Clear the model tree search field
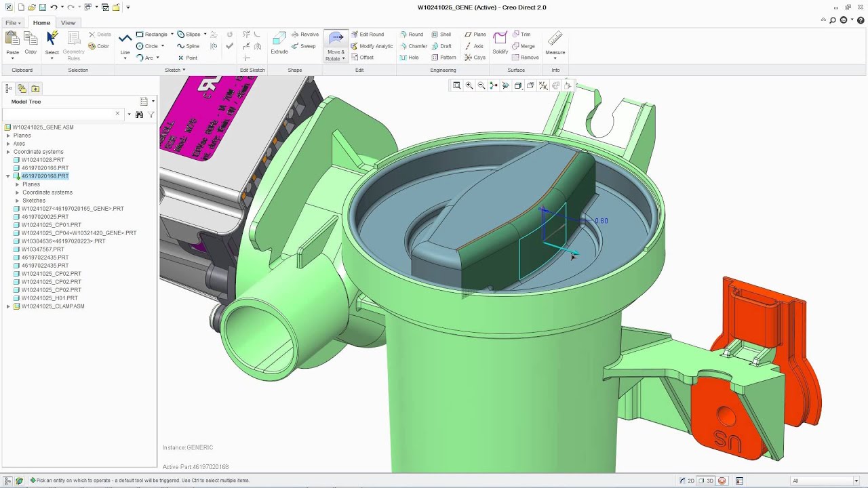Image resolution: width=868 pixels, height=488 pixels. (117, 114)
